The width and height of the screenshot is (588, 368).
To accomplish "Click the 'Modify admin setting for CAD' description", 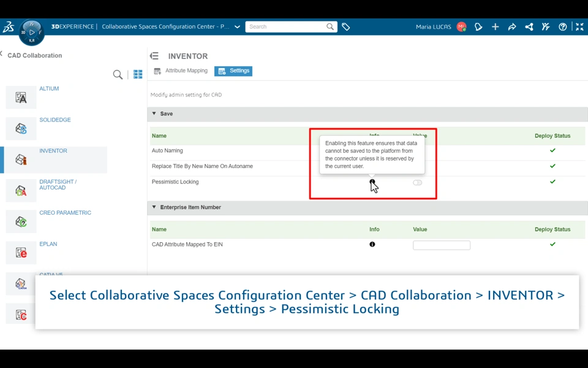I will point(186,95).
